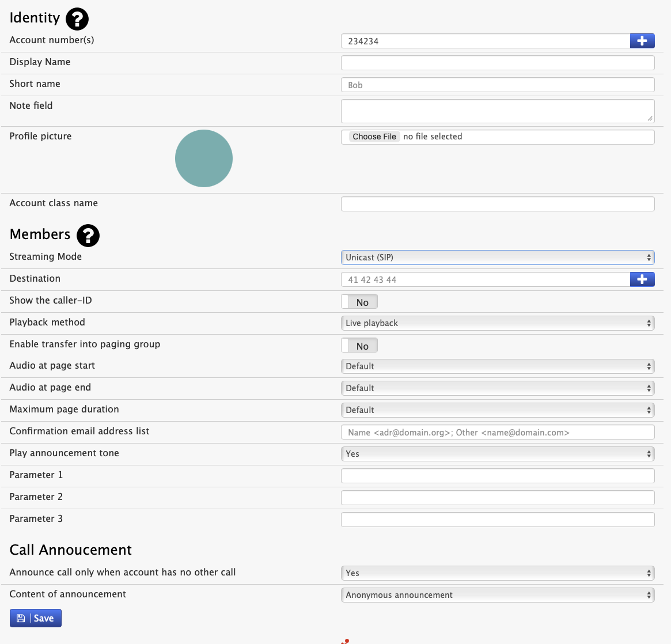Select the Audio at page end dropdown
Viewport: 671px width, 644px height.
498,388
